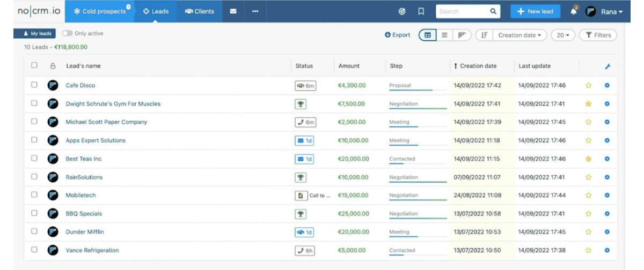
Task: Click the €25,000.00 amount cell
Action: click(353, 214)
